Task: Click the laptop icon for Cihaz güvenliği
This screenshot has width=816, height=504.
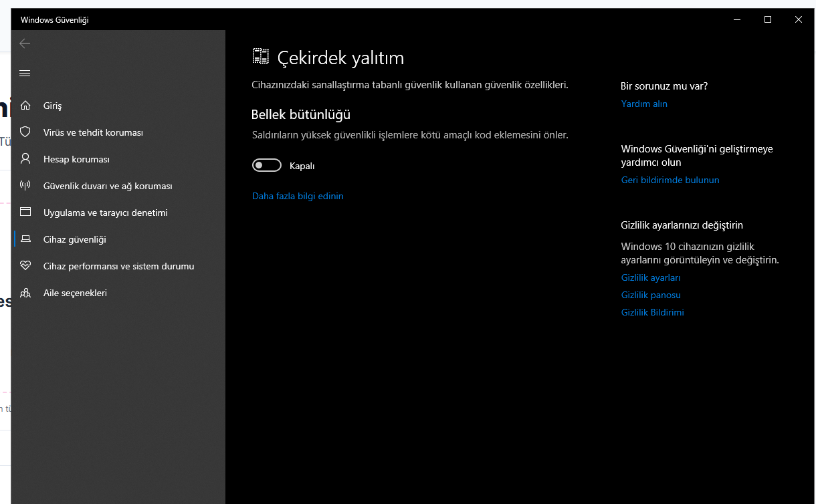Action: [x=25, y=239]
